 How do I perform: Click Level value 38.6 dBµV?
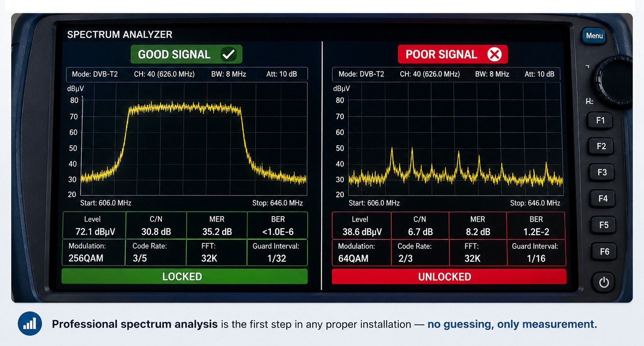coord(362,232)
